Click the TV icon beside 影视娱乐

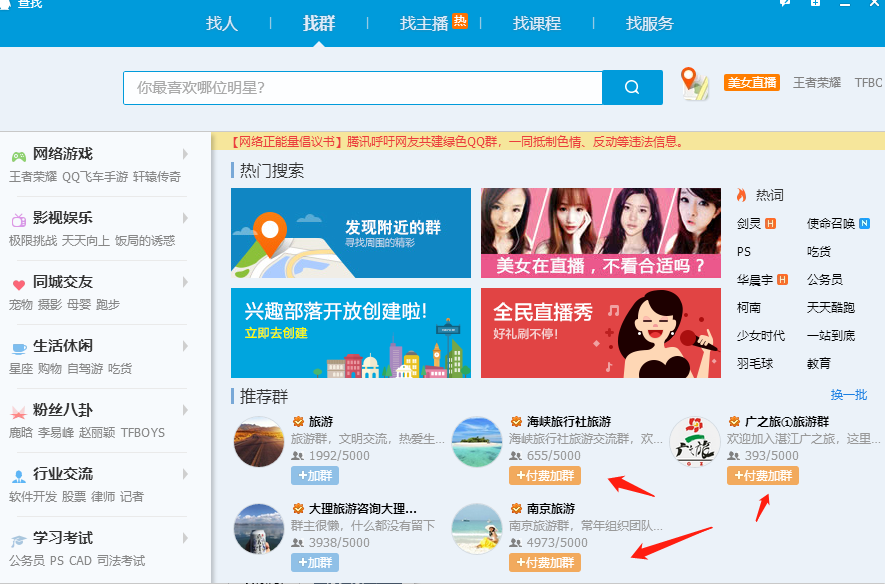tap(19, 219)
